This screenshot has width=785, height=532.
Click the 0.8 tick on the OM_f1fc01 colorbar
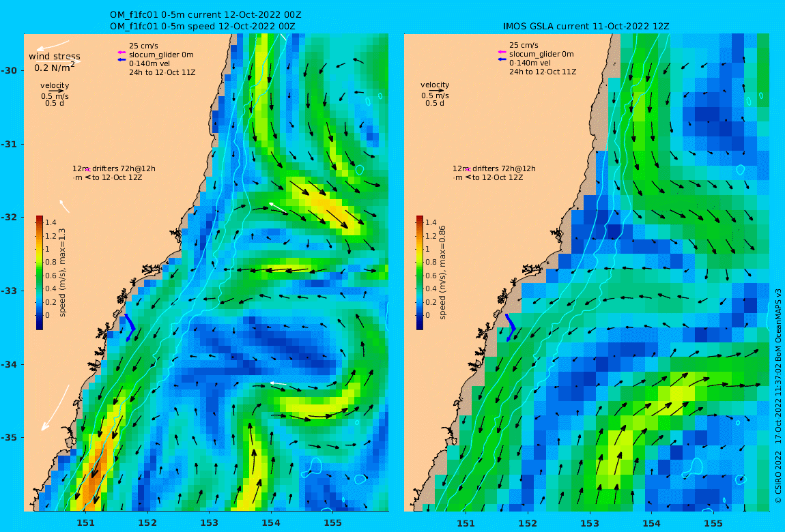tap(51, 262)
